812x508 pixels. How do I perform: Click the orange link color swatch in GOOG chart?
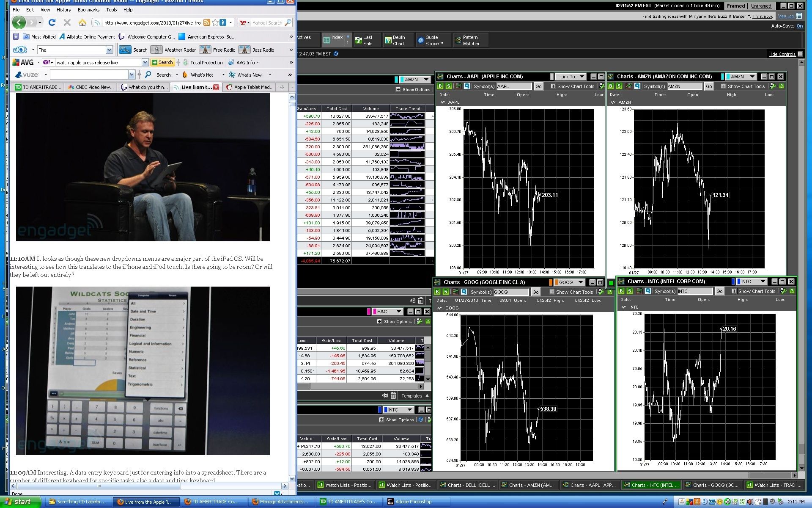(551, 282)
